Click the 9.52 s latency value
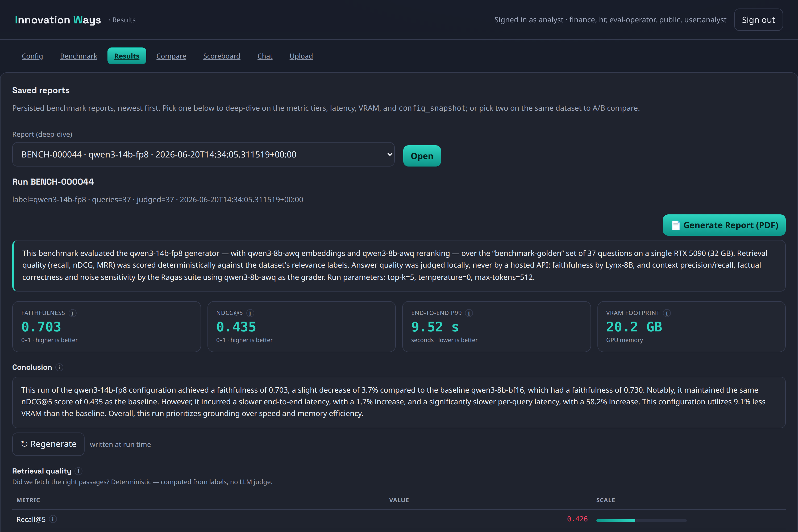This screenshot has width=798, height=532. [x=435, y=327]
